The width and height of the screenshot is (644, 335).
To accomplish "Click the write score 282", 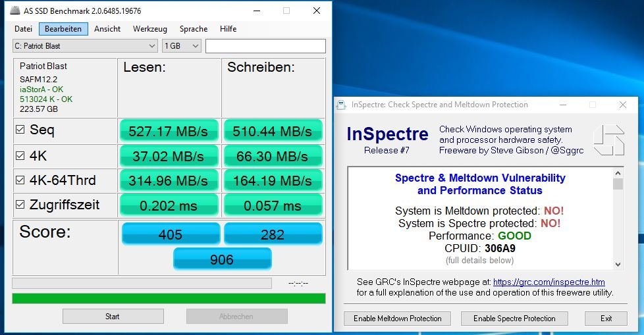I will pyautogui.click(x=273, y=234).
